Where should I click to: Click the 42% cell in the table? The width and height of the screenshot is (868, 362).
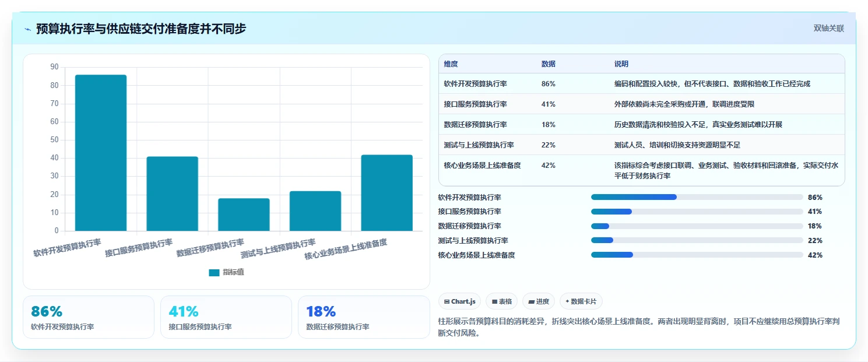[549, 166]
